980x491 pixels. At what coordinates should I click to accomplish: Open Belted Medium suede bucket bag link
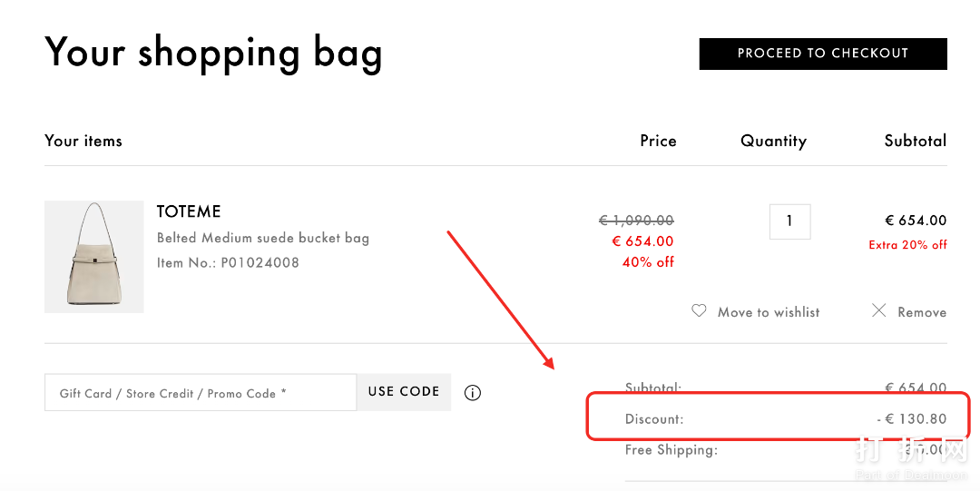coord(263,239)
